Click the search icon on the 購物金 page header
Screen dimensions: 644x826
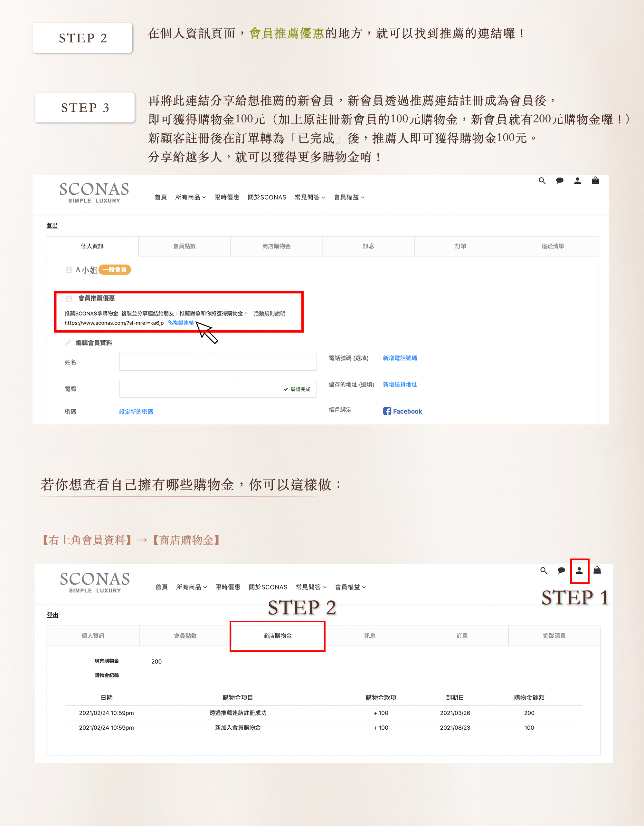544,570
